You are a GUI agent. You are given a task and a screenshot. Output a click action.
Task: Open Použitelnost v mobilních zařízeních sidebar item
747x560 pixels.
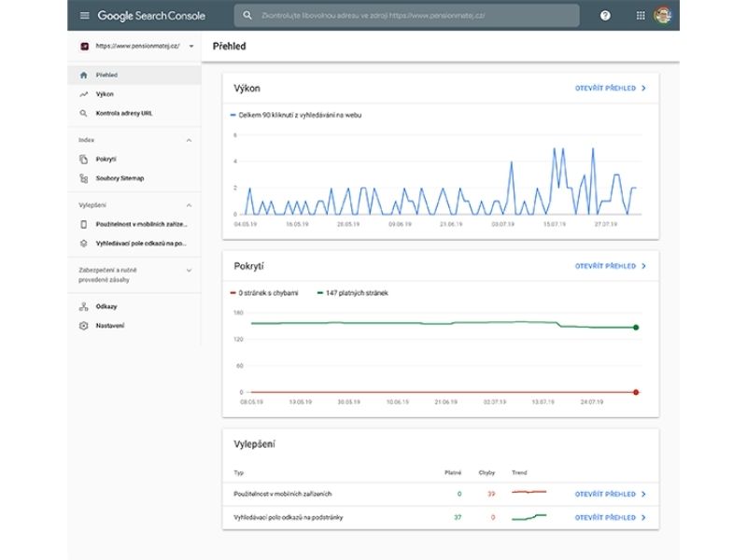point(134,224)
